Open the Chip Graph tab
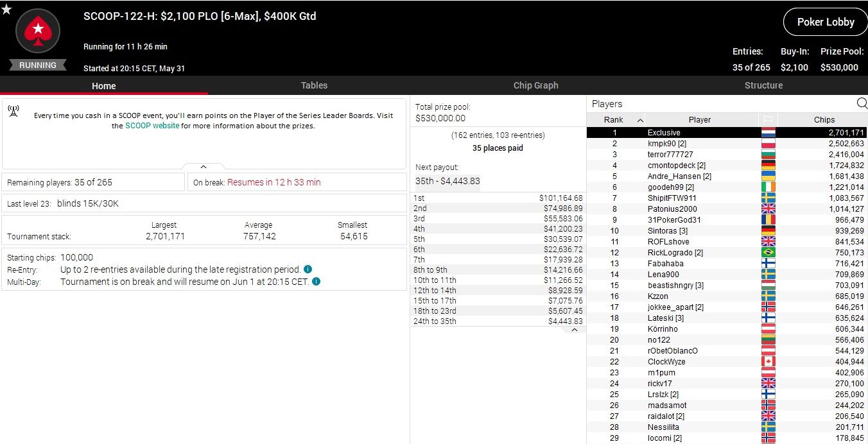Image resolution: width=868 pixels, height=444 pixels. click(x=535, y=85)
